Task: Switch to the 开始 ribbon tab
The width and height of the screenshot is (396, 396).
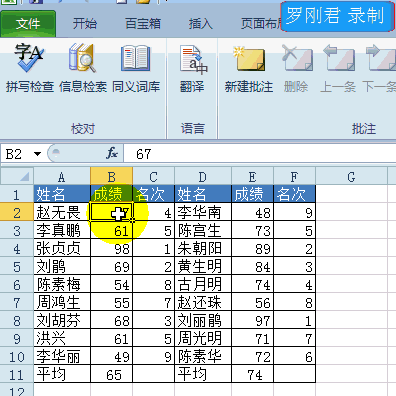Action: pos(85,24)
